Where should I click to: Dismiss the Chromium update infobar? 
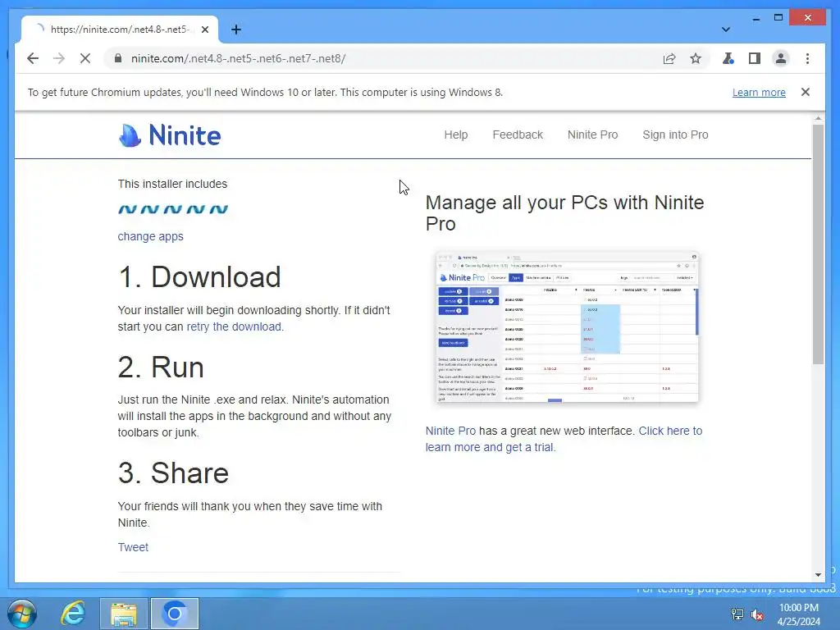[x=806, y=92]
